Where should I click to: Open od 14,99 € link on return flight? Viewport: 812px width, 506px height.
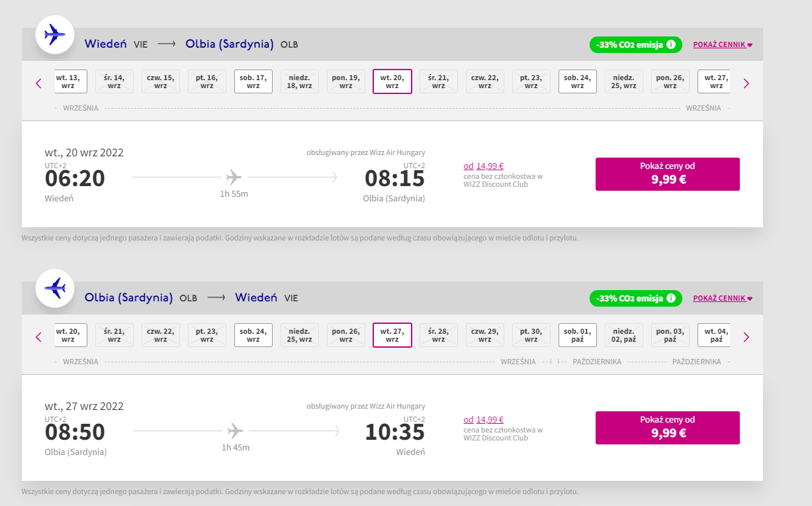tap(484, 420)
